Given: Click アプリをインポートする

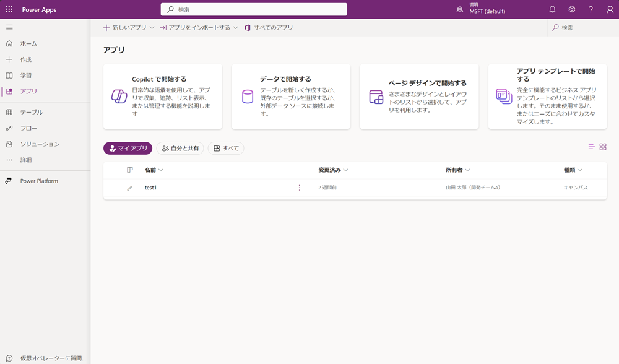Looking at the screenshot, I should [195, 28].
